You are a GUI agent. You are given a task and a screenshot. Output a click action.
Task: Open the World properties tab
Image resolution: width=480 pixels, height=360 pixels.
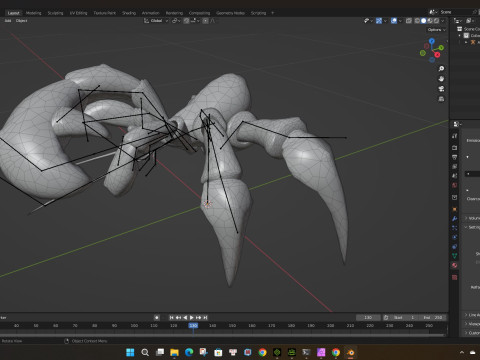[454, 185]
